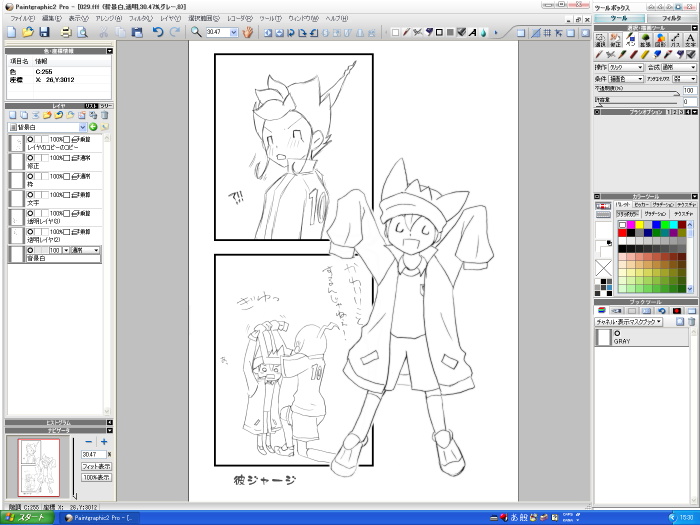Screen dimensions: 700x525
Task: Select the パス path tool in the toolbox
Action: tap(675, 40)
